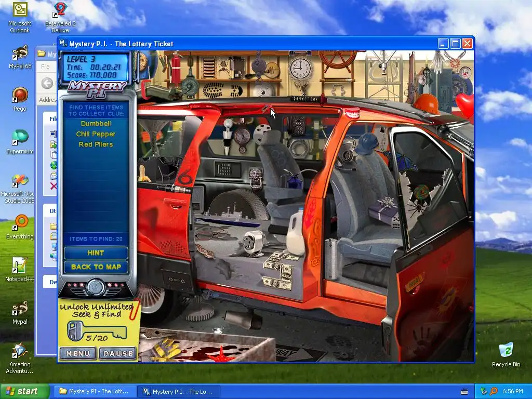The image size is (532, 399).
Task: Open File menu in background Explorer window
Action: pos(45,66)
